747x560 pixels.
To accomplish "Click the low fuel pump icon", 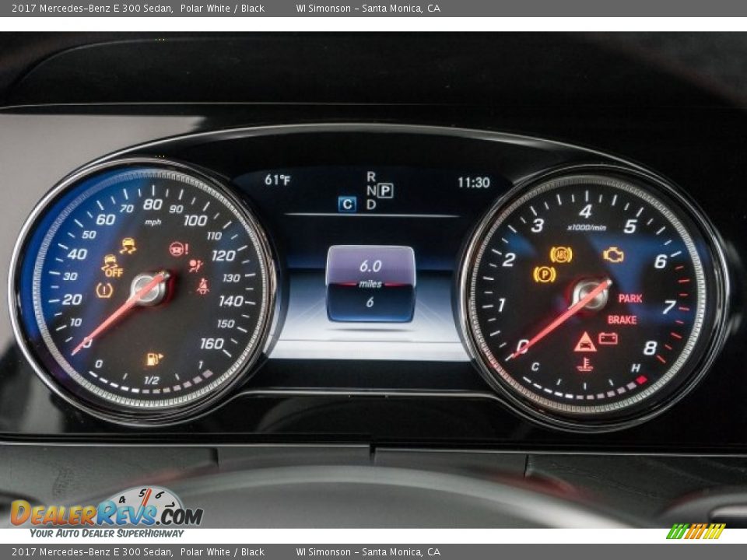I will (153, 359).
